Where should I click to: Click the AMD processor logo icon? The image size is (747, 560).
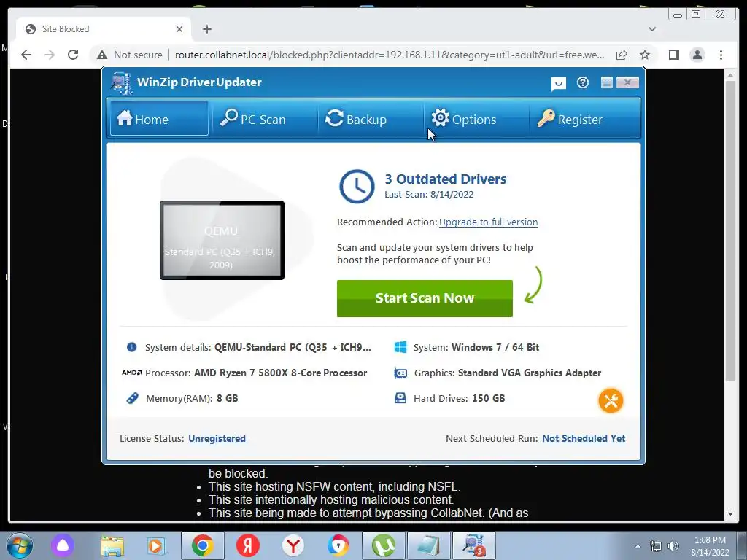coord(132,373)
